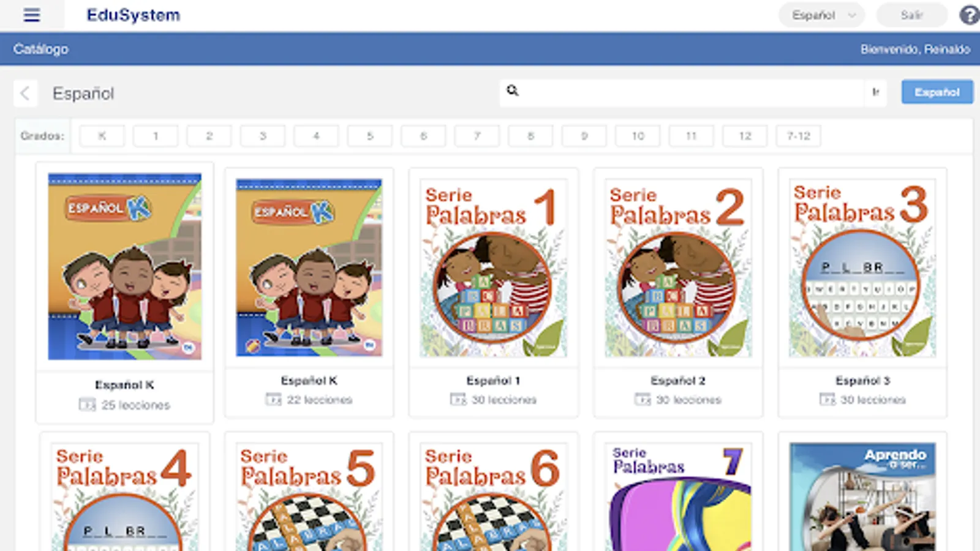
Task: Click the Salir button
Action: [911, 15]
